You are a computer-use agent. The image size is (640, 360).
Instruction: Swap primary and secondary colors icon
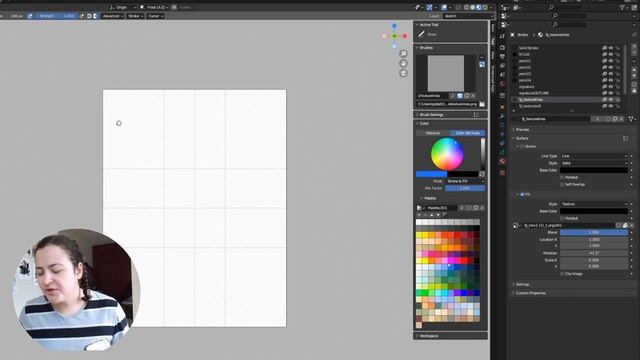coord(482,174)
